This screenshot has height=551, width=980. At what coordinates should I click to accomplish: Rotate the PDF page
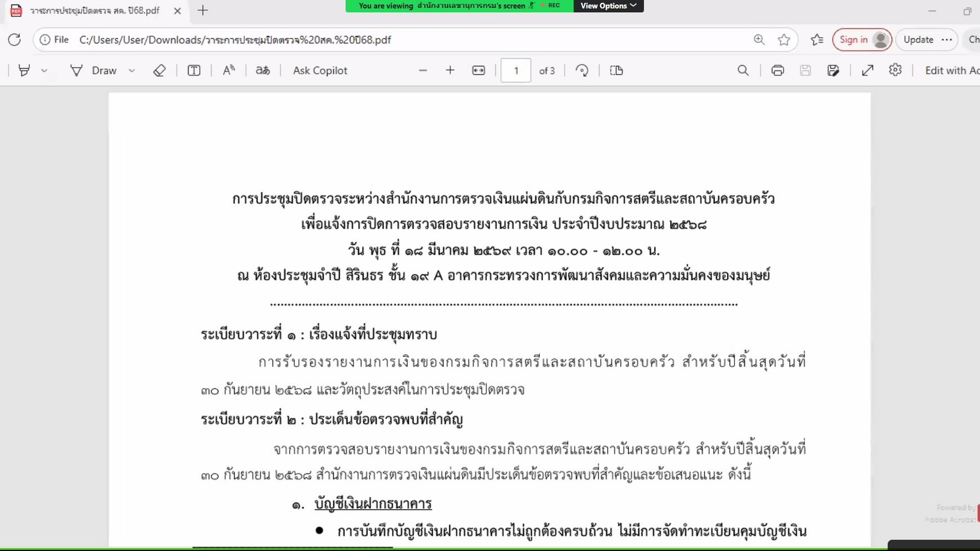pyautogui.click(x=582, y=71)
